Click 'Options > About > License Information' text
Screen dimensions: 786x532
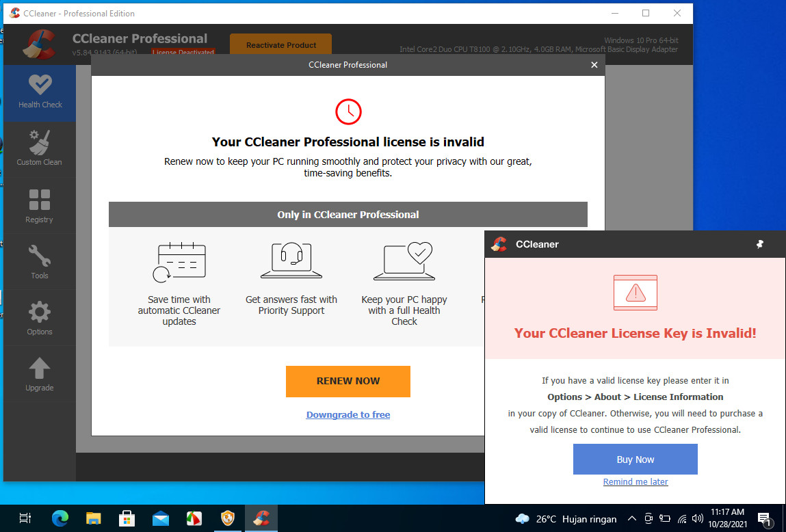coord(635,397)
